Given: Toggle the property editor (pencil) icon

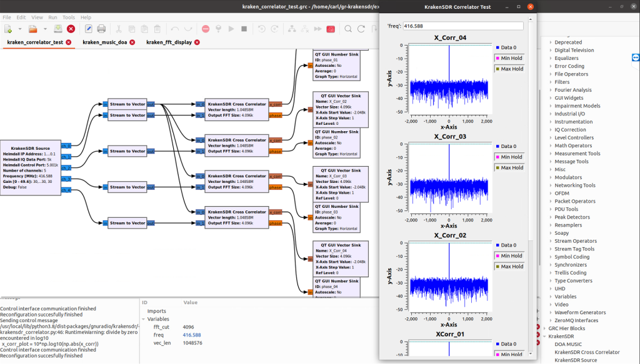Looking at the screenshot, I should click(88, 29).
